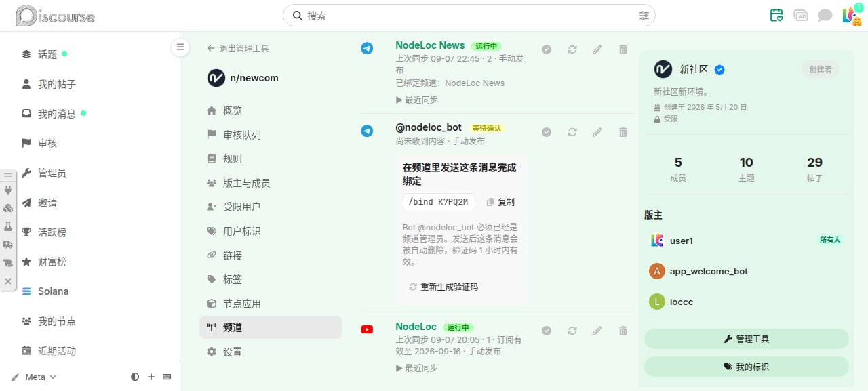Screen dimensions: 868x391
Task: Delete the @nodeloc_bot channel
Action: click(623, 132)
